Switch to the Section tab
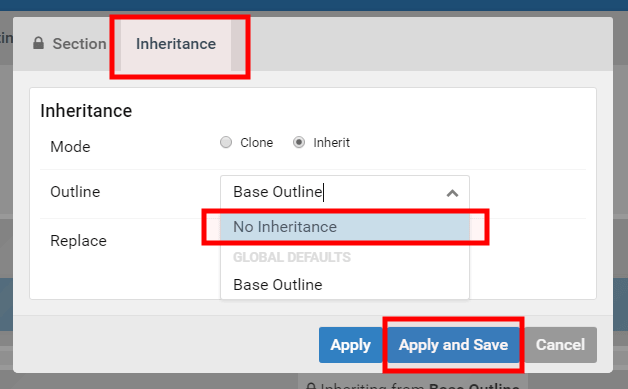628x389 pixels. coord(69,44)
